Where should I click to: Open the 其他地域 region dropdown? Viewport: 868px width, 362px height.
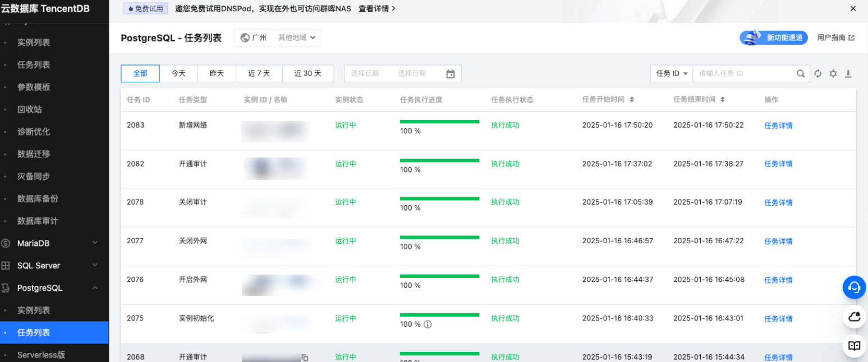point(297,38)
